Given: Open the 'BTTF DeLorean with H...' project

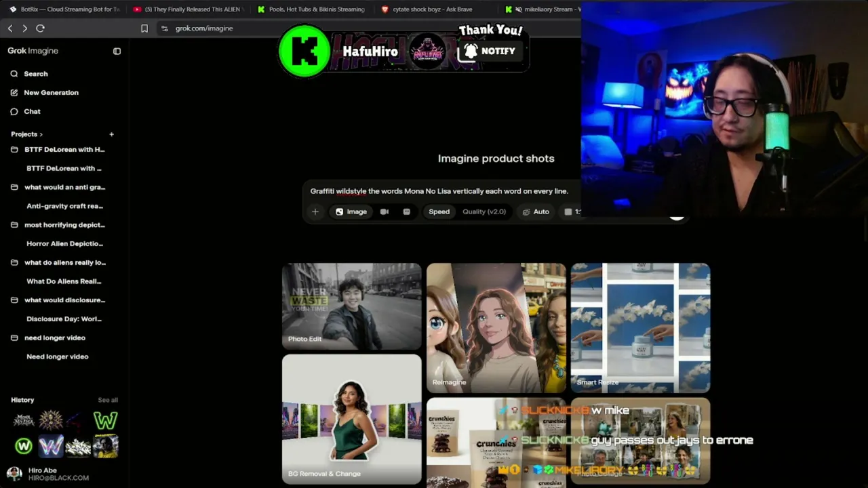Looking at the screenshot, I should (x=64, y=150).
